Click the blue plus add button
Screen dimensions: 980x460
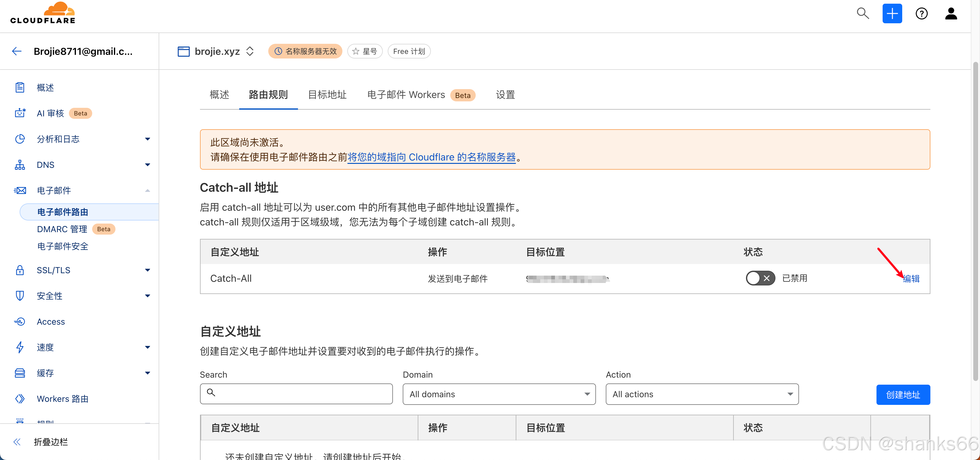pos(892,14)
